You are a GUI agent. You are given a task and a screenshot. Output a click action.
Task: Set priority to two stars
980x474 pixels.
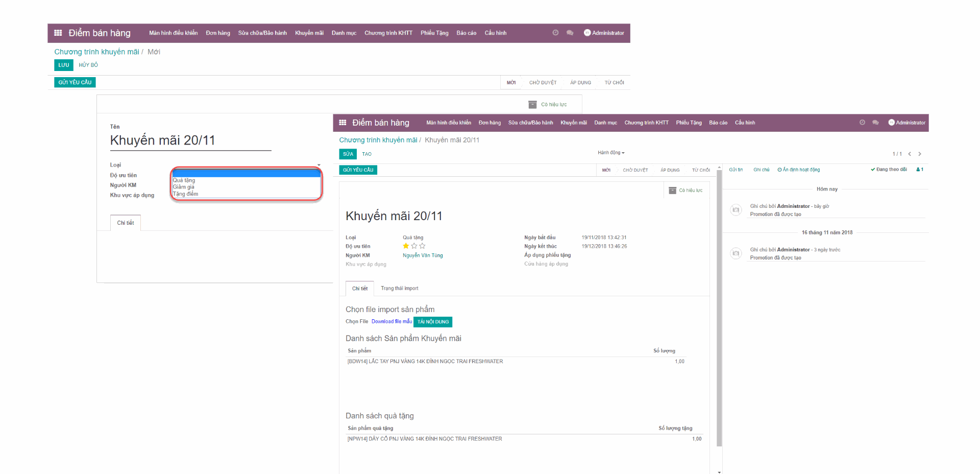[414, 246]
